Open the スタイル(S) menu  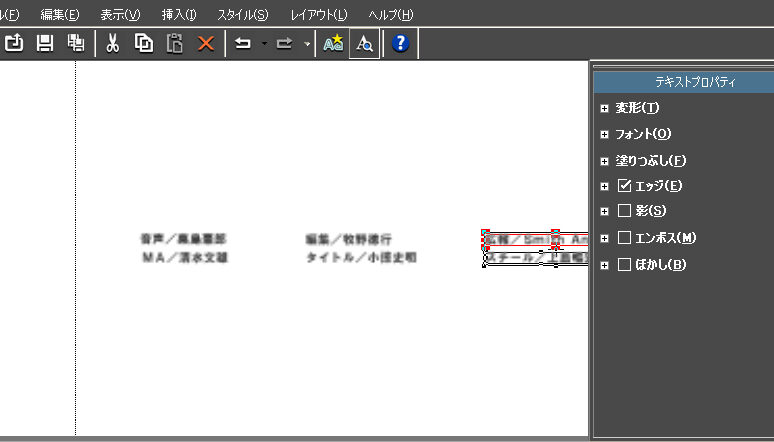(242, 15)
